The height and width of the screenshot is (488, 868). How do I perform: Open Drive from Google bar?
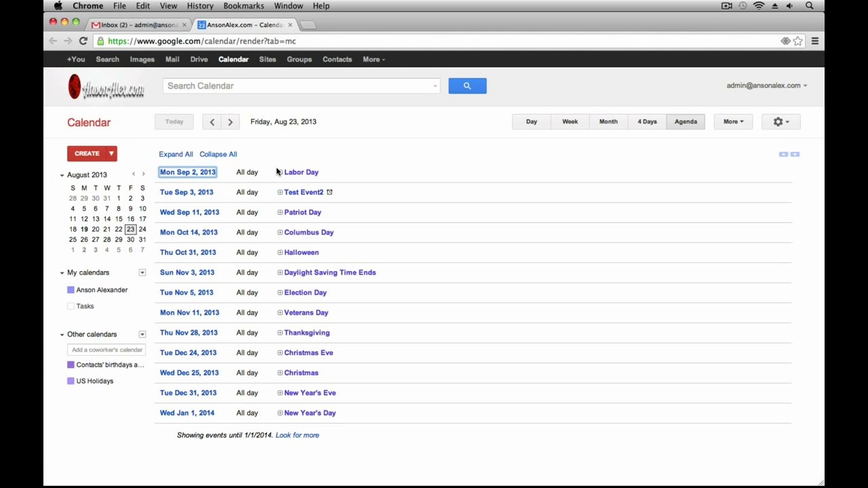199,60
